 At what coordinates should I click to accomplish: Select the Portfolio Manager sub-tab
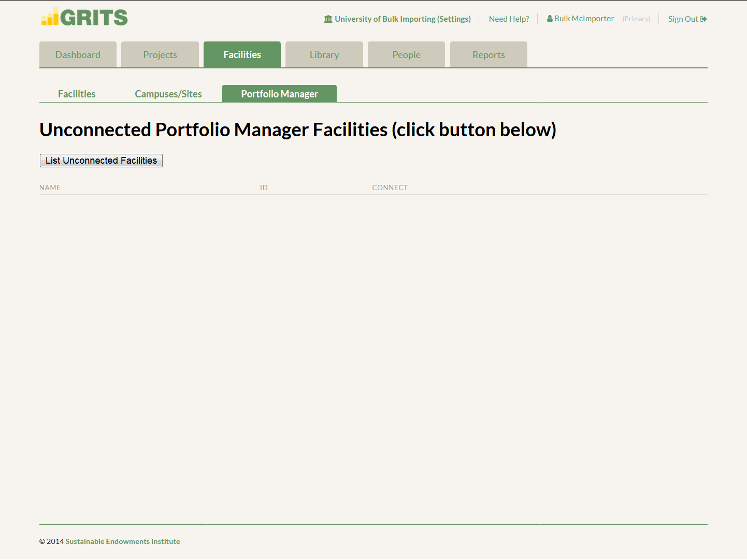tap(279, 94)
